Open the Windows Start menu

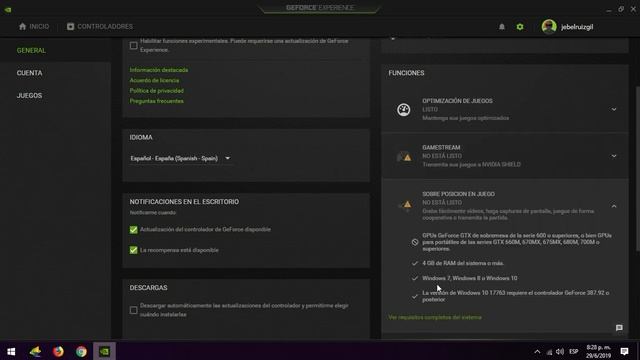click(x=11, y=351)
